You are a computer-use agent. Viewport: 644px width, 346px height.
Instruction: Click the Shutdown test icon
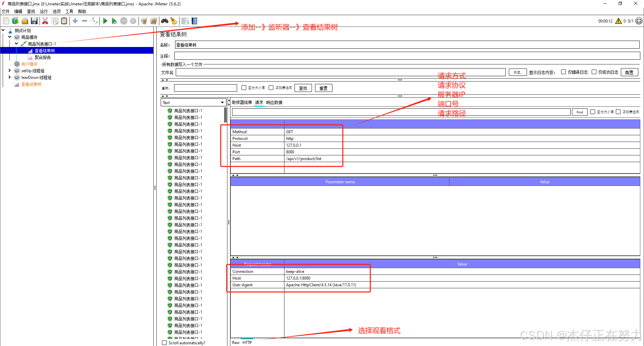(133, 21)
